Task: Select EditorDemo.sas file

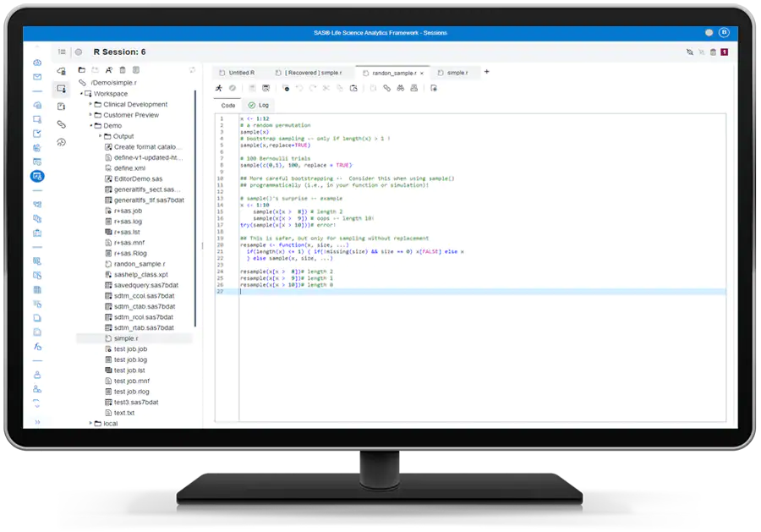Action: click(x=138, y=178)
